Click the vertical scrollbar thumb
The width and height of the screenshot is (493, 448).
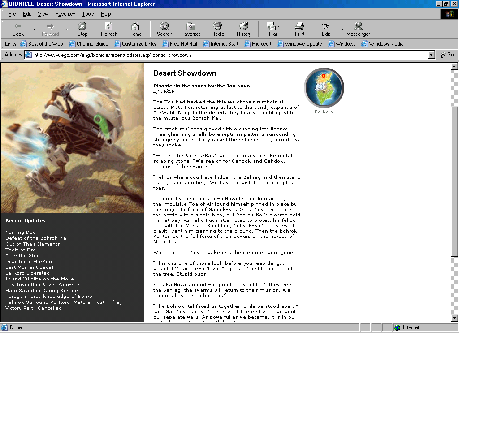pos(454,182)
